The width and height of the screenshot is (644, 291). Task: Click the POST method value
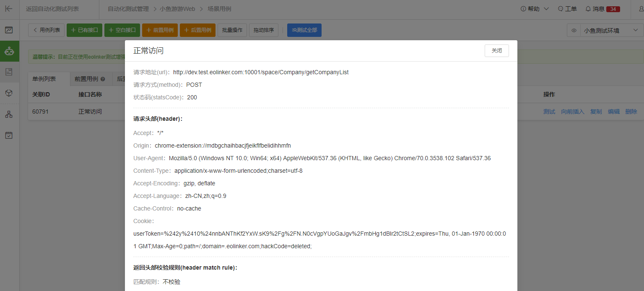point(194,85)
